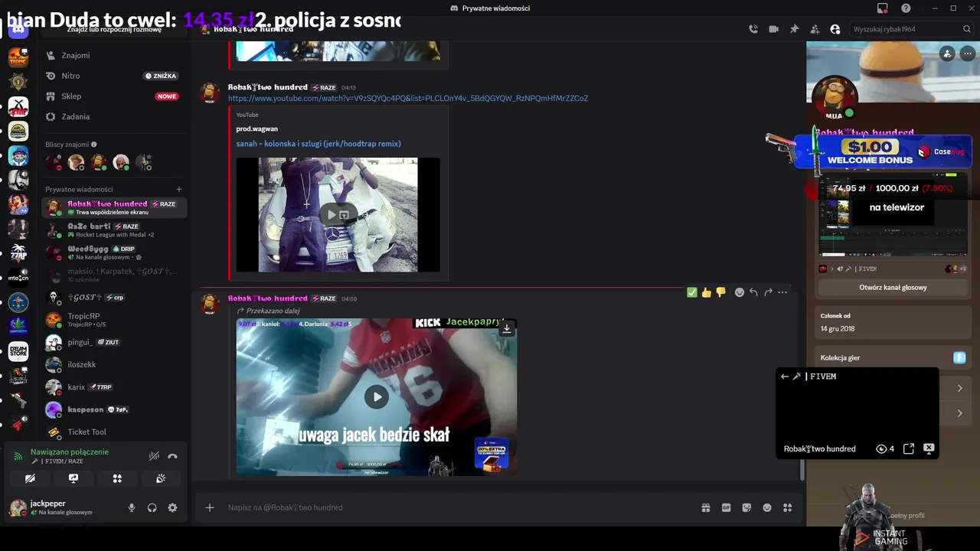The width and height of the screenshot is (980, 551).
Task: React with thumbs down emoji
Action: (x=720, y=292)
